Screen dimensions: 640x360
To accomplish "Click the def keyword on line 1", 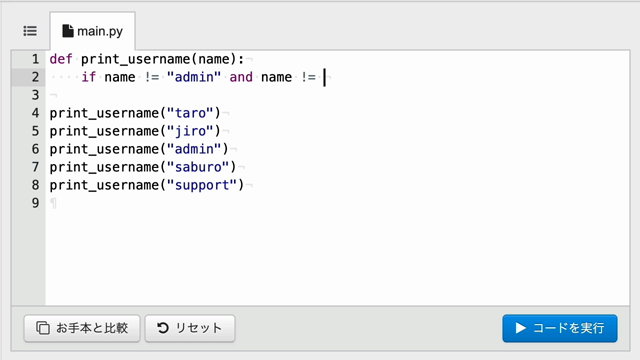I will pos(61,59).
